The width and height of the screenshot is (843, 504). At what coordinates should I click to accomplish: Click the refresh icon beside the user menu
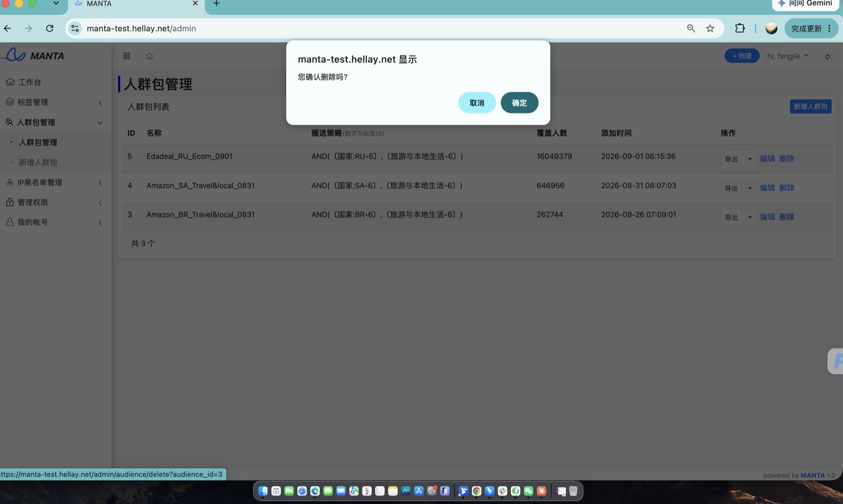click(x=827, y=56)
